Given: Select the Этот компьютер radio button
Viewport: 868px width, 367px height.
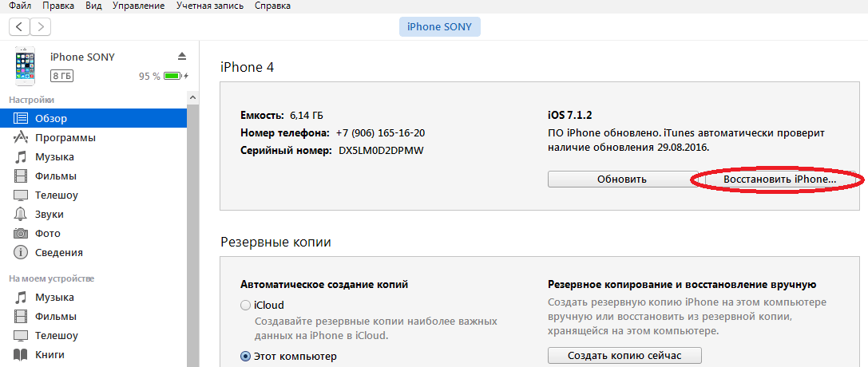Looking at the screenshot, I should (x=245, y=356).
